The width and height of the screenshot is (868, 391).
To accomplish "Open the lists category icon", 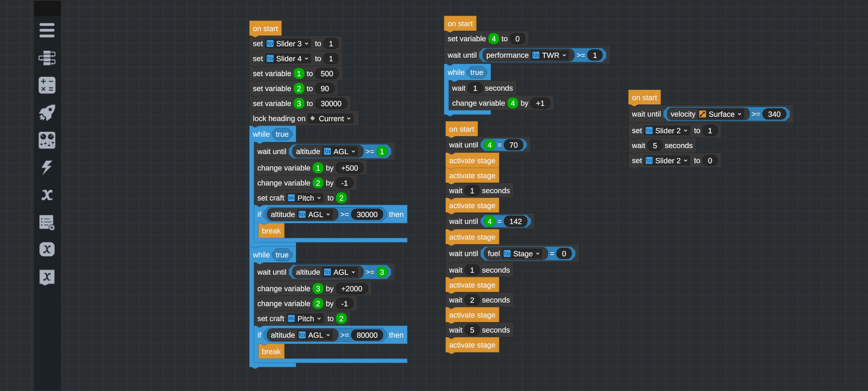I will pos(47,222).
